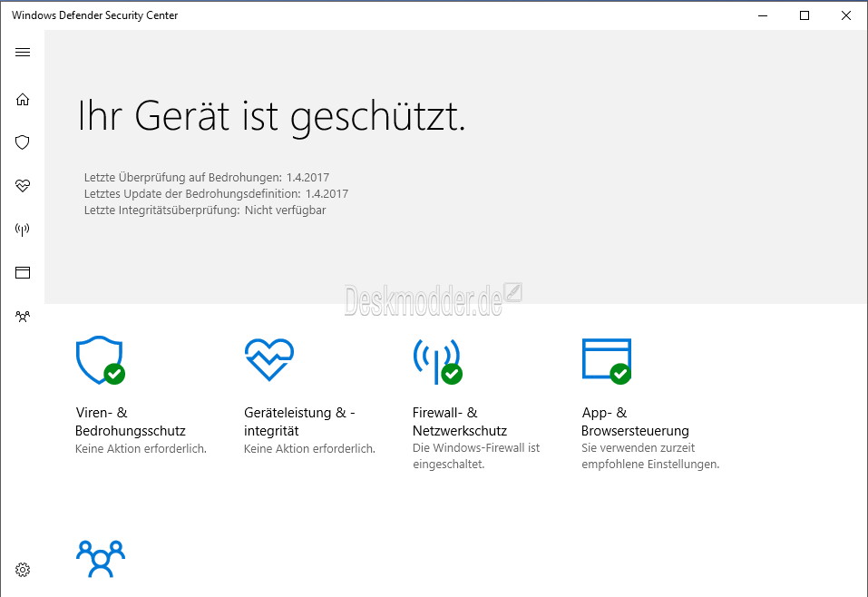This screenshot has height=597, width=868.
Task: Close the Windows Defender Security Center window
Action: click(846, 15)
